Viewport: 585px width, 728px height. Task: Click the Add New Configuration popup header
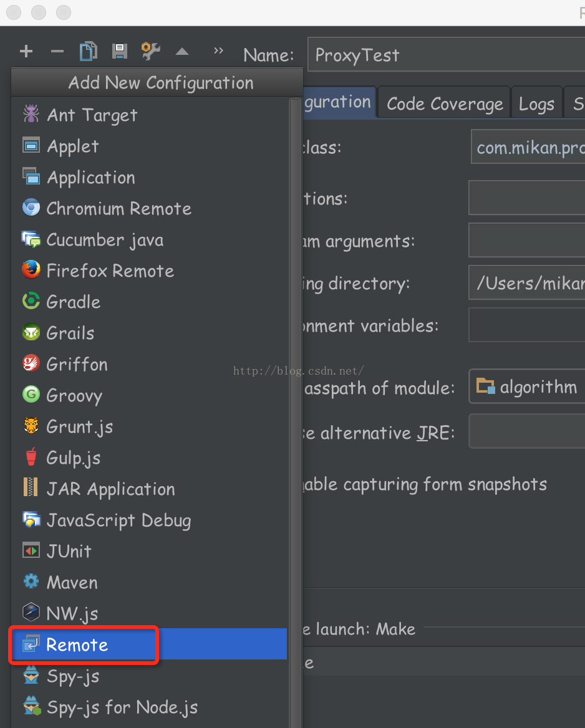click(x=157, y=82)
